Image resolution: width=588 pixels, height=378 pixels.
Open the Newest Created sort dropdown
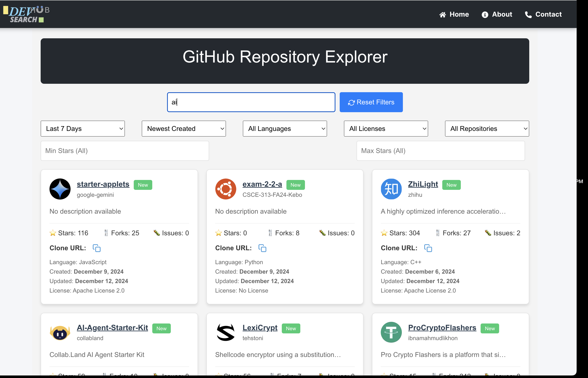click(184, 129)
